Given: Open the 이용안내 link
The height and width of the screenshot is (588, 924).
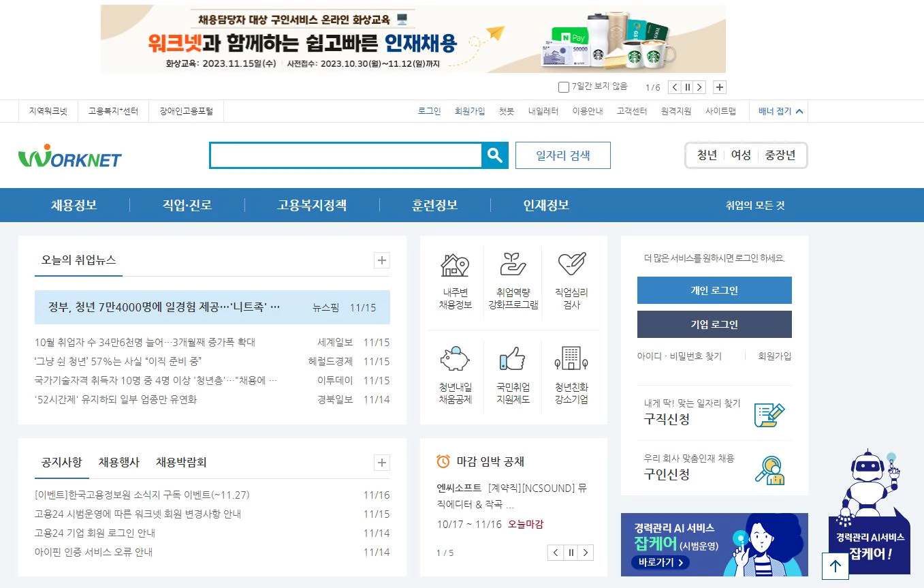Looking at the screenshot, I should coord(588,111).
